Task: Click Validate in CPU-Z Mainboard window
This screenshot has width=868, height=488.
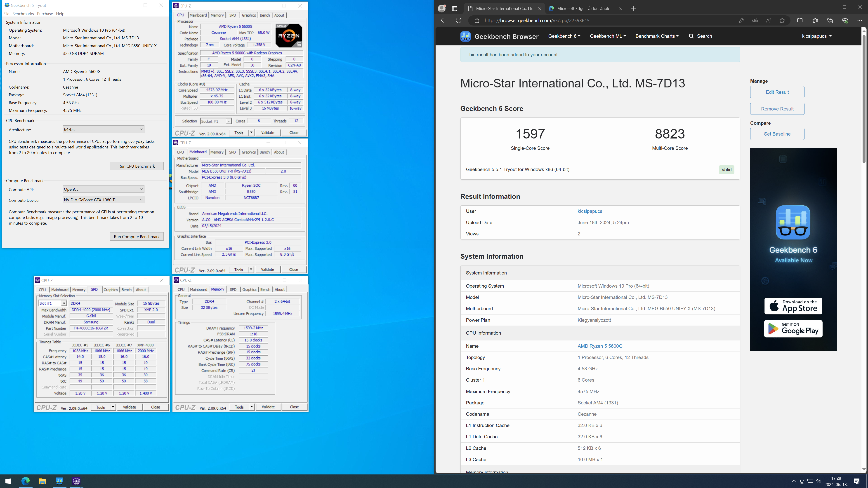Action: (268, 270)
